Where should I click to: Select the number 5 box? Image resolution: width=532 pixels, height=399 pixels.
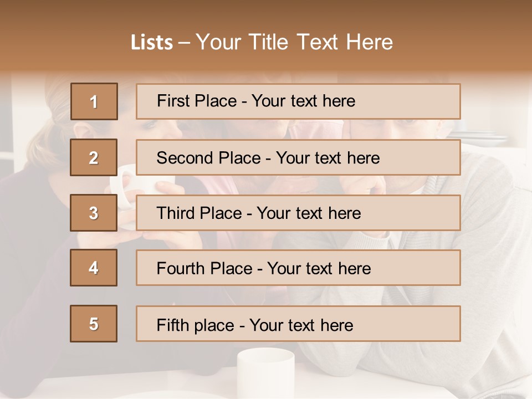(x=94, y=324)
